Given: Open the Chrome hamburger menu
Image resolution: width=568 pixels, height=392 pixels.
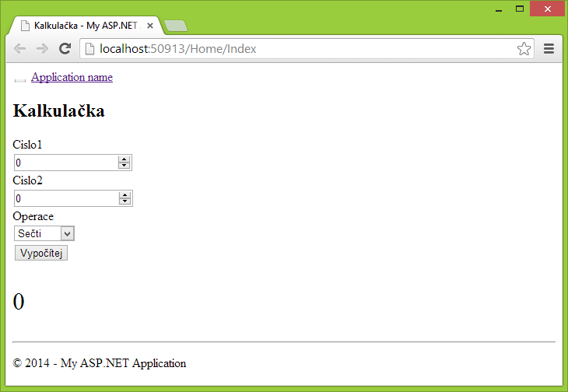Looking at the screenshot, I should [549, 48].
